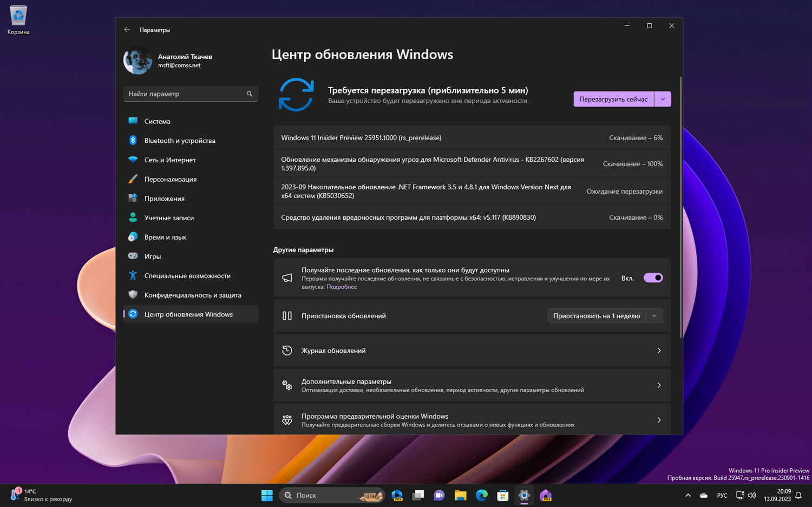Open Журнал обновлений page
The height and width of the screenshot is (507, 812).
472,350
